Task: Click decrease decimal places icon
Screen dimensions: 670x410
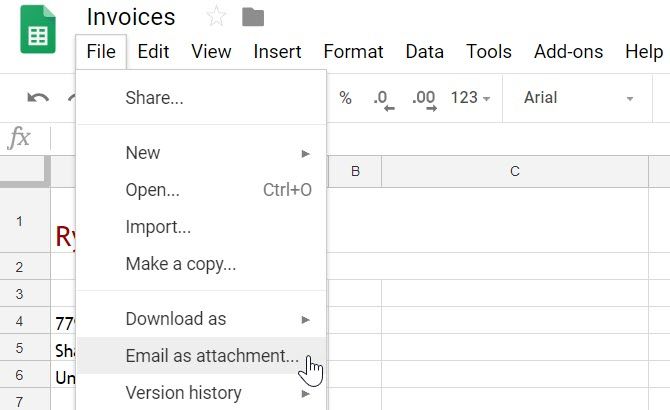Action: pos(383,99)
